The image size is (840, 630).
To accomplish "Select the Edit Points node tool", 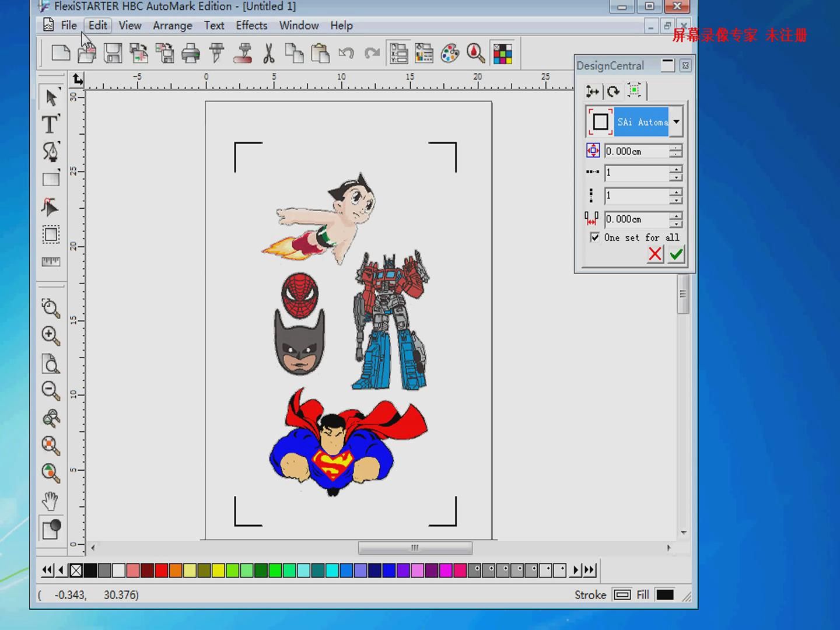I will pos(51,206).
